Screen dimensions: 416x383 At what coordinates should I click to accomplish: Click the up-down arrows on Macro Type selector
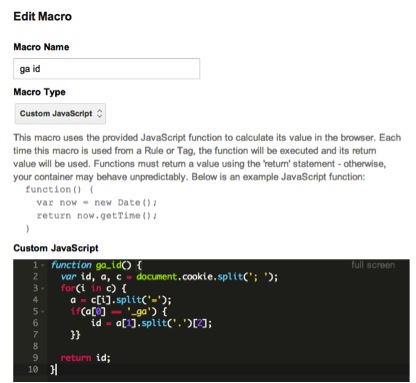[99, 114]
